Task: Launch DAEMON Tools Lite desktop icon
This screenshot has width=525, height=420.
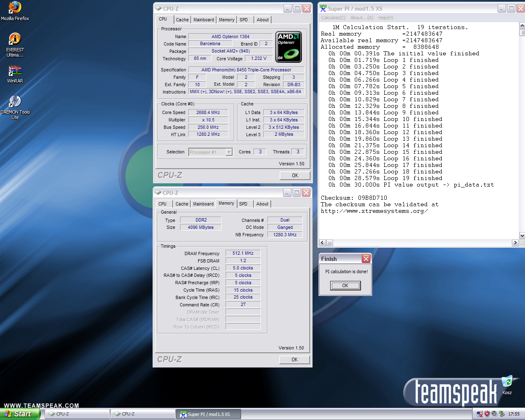Action: tap(15, 107)
